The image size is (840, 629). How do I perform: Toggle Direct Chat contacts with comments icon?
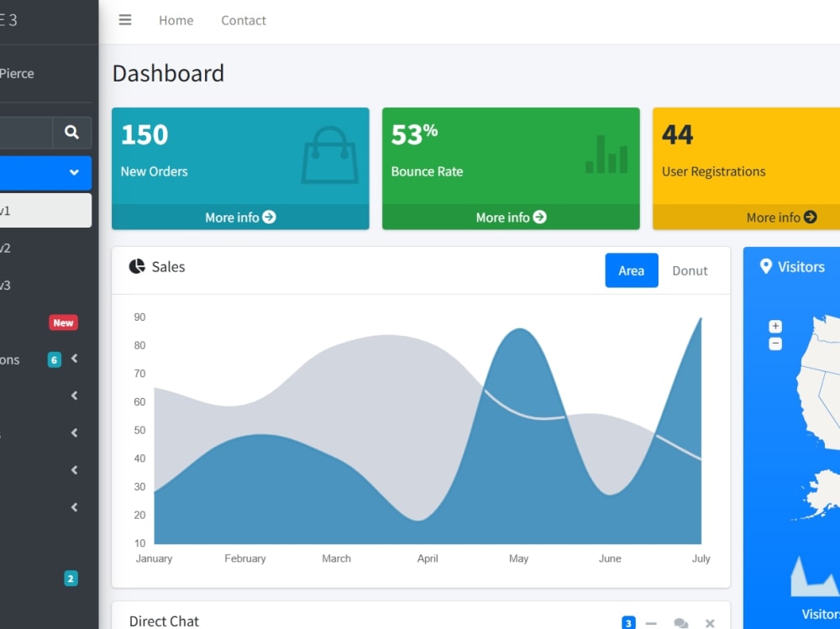681,623
